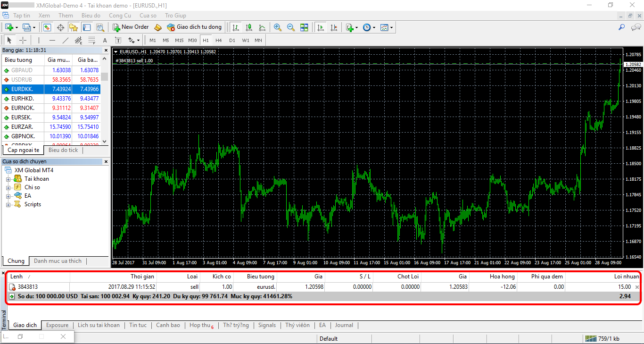Open the Bieu do menu
Image resolution: width=644 pixels, height=344 pixels.
(x=91, y=16)
